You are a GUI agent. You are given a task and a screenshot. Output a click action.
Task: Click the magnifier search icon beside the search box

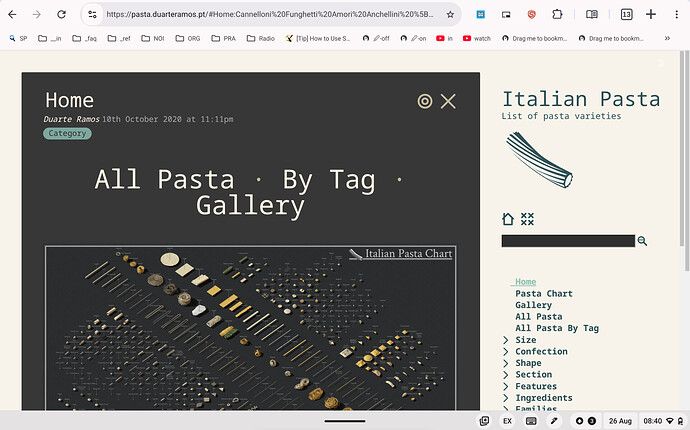pos(642,241)
